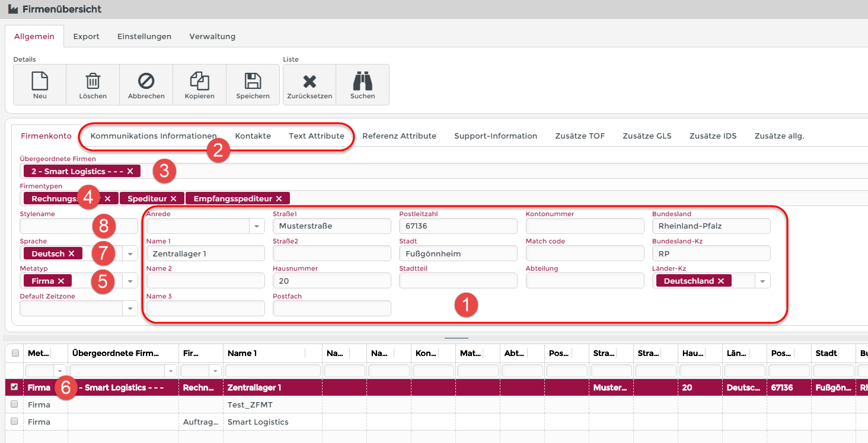Click the Suchen binoculars icon
Screen dimensions: 868x443
[x=362, y=81]
